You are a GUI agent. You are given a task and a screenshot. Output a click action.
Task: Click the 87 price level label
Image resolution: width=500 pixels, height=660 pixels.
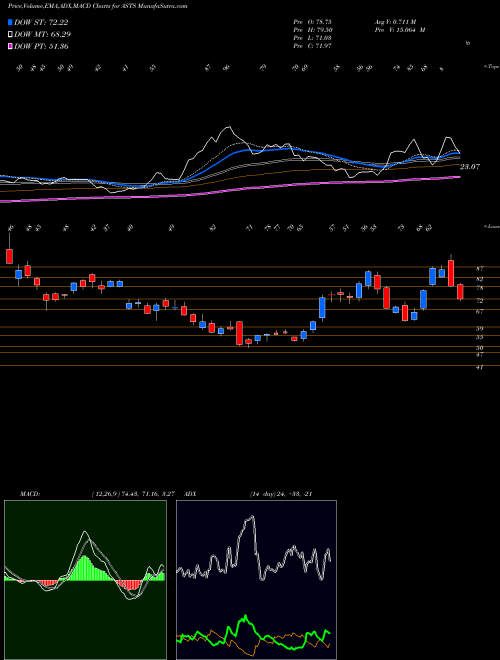479,268
